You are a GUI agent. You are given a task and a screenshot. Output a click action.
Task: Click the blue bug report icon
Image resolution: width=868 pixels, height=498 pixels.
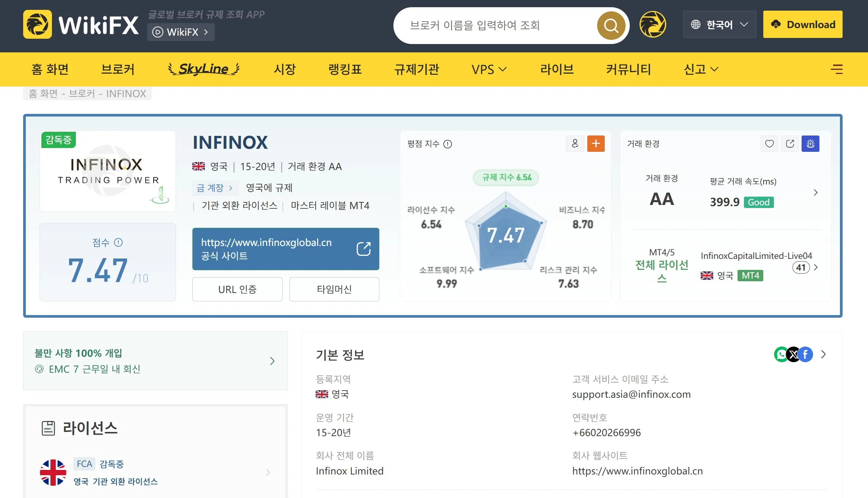pyautogui.click(x=810, y=143)
